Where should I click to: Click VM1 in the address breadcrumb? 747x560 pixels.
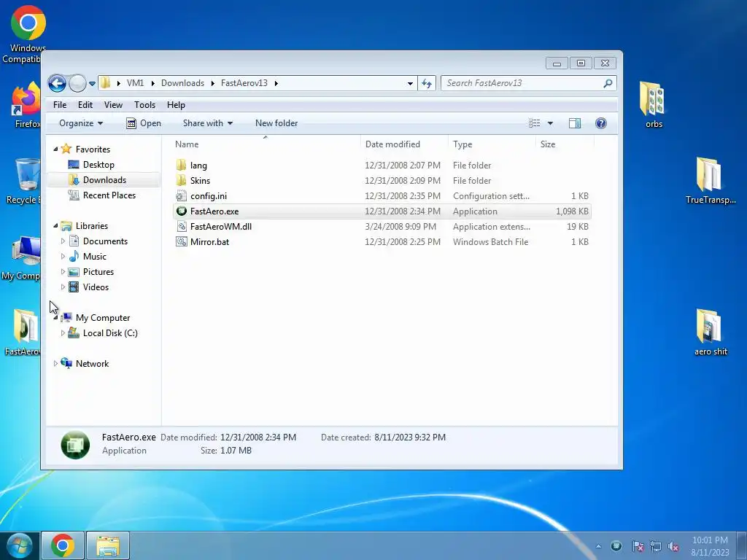(x=135, y=83)
